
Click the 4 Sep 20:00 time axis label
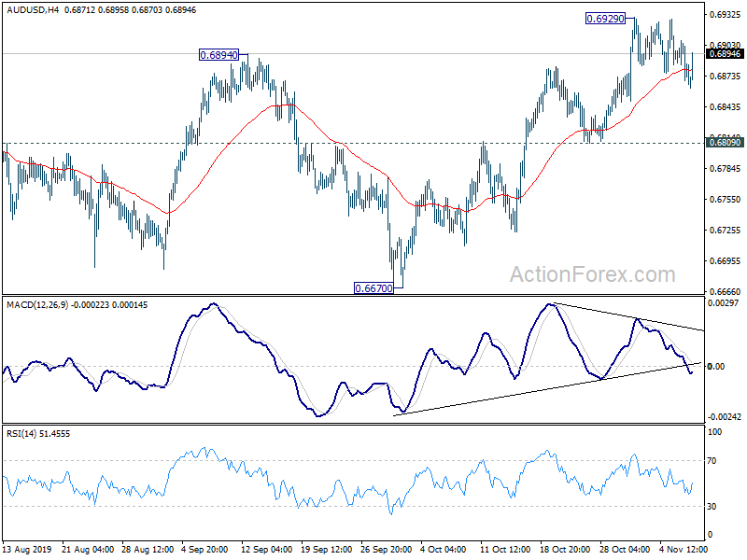click(x=204, y=549)
